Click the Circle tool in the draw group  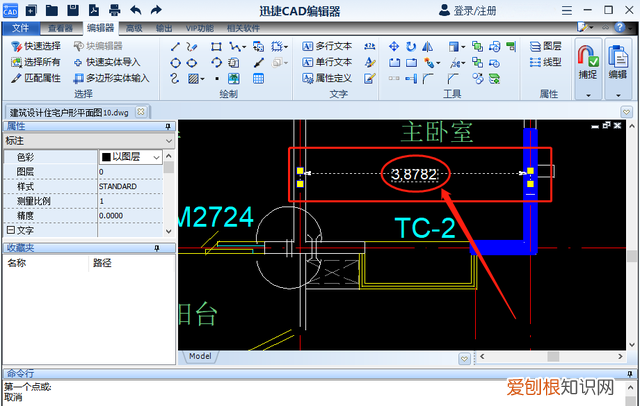pyautogui.click(x=176, y=62)
